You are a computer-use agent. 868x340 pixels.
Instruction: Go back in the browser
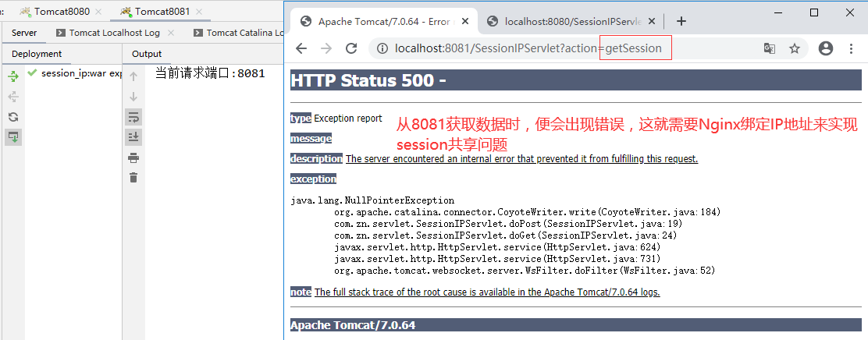click(x=301, y=48)
